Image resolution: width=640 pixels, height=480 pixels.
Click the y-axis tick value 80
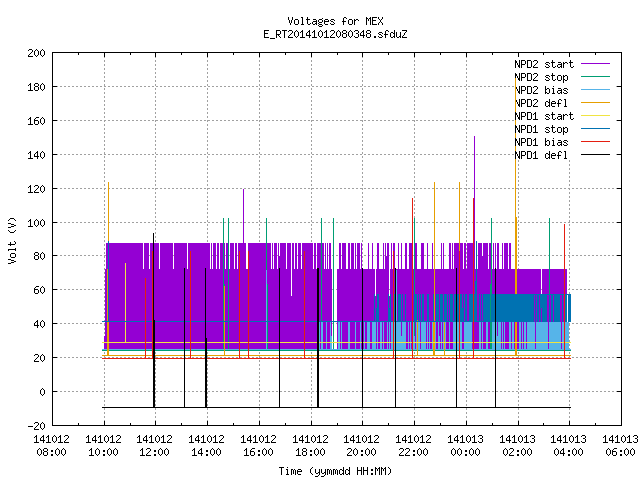click(x=40, y=256)
